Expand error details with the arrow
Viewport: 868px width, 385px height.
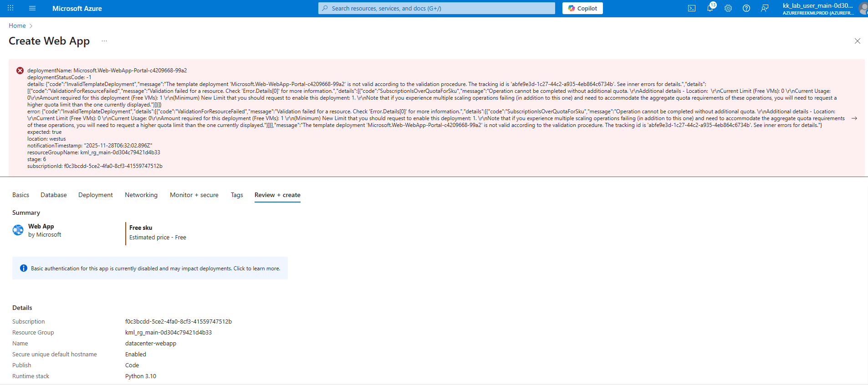[x=854, y=118]
